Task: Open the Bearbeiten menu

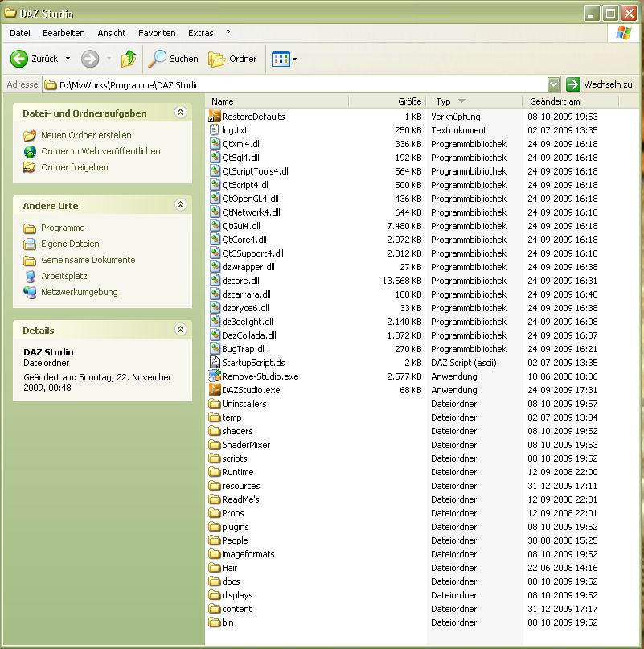Action: tap(64, 33)
